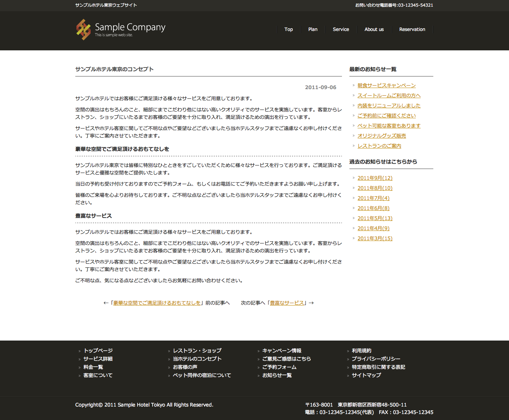Click the スイートルームご利用の方へ link
509x420 pixels.
coord(389,95)
